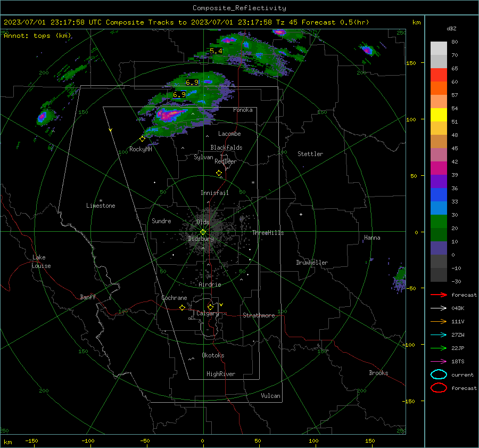
Task: Click the Drumheller city label
Action: [x=312, y=263]
